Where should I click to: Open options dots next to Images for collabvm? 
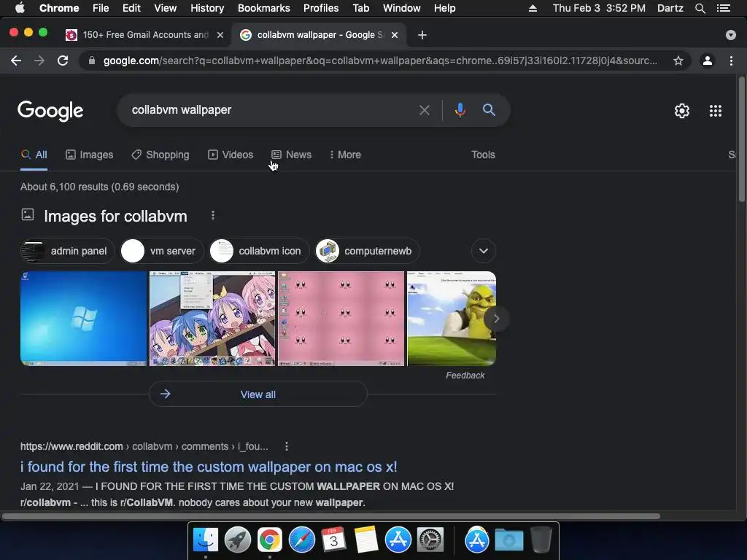point(213,216)
